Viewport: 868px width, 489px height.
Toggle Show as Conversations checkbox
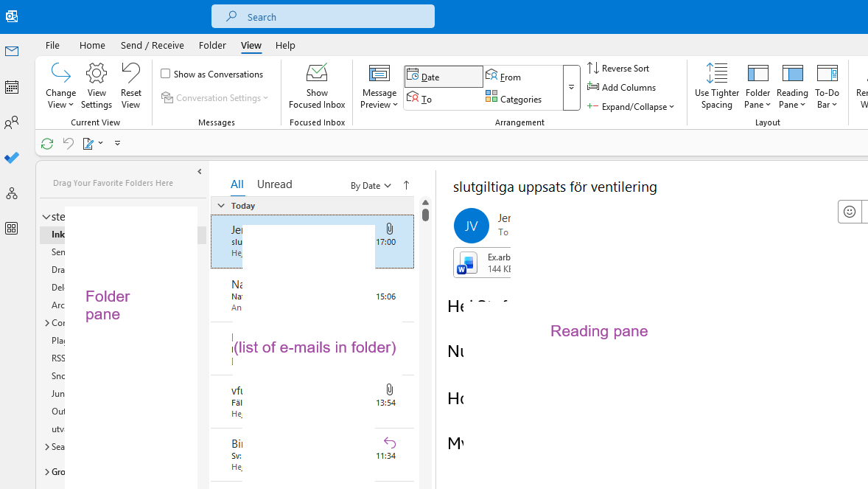[166, 74]
